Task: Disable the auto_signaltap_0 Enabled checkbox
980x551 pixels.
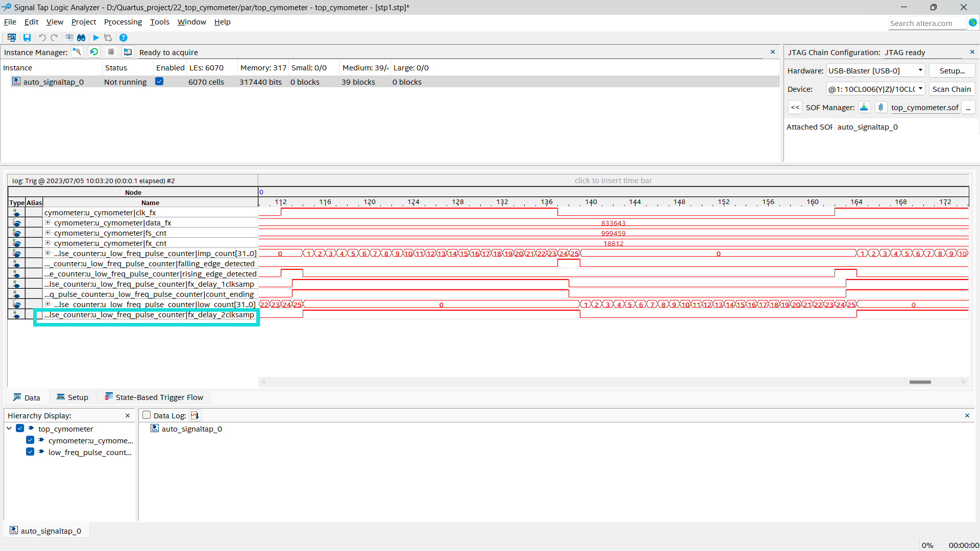Action: [x=159, y=82]
